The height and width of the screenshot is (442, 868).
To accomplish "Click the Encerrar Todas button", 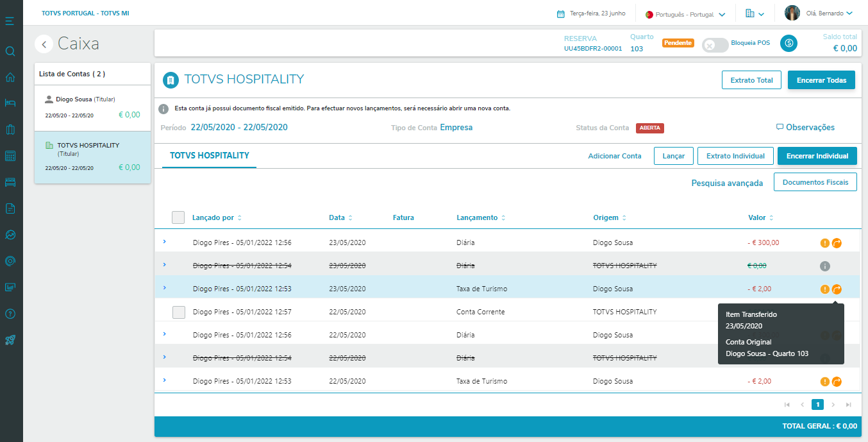I will [821, 80].
